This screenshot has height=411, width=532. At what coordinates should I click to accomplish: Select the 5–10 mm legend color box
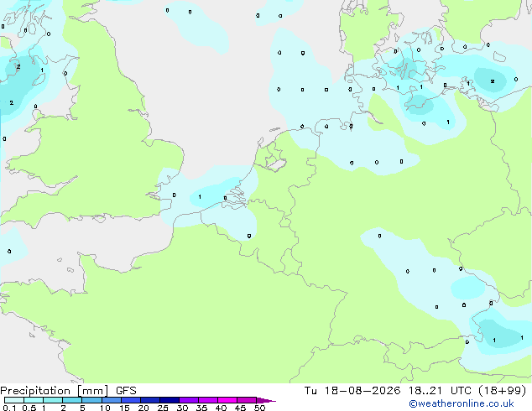tap(91, 400)
